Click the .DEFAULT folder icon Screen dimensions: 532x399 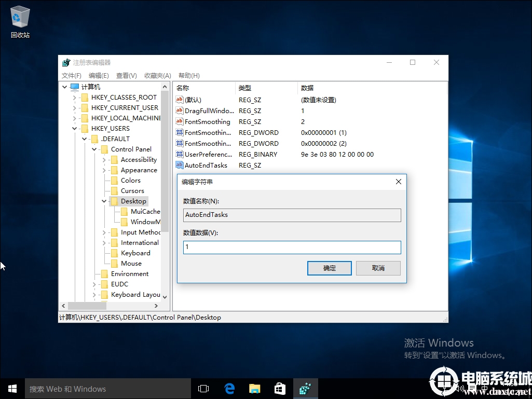coord(94,139)
